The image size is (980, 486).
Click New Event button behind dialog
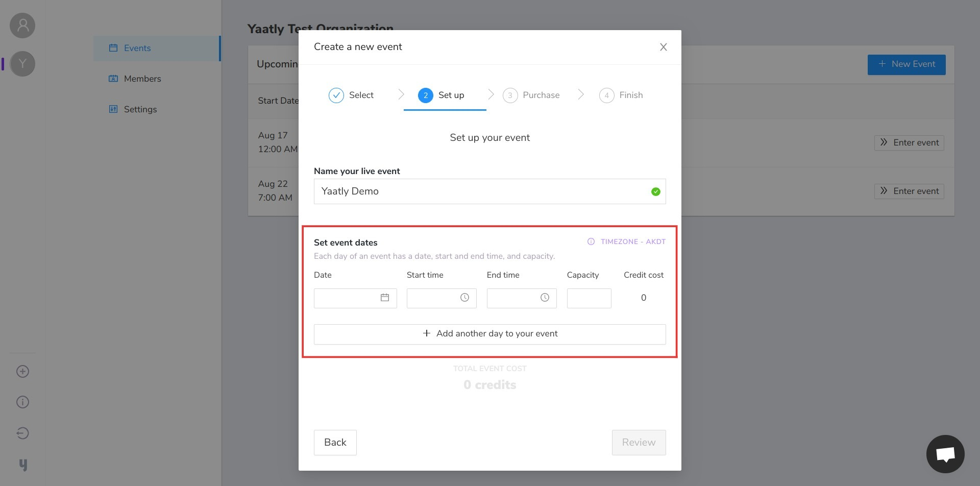pos(906,64)
